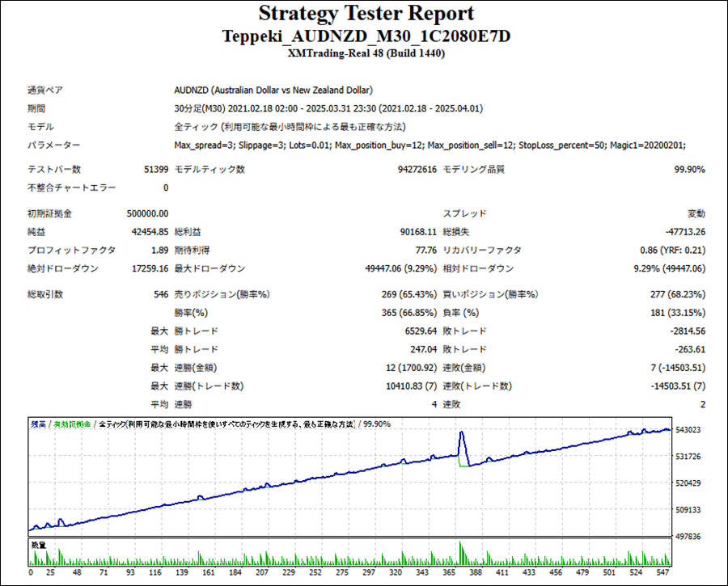728x586 pixels.
Task: Click XMTrading-Real 48 (Build 1440) text
Action: [366, 53]
